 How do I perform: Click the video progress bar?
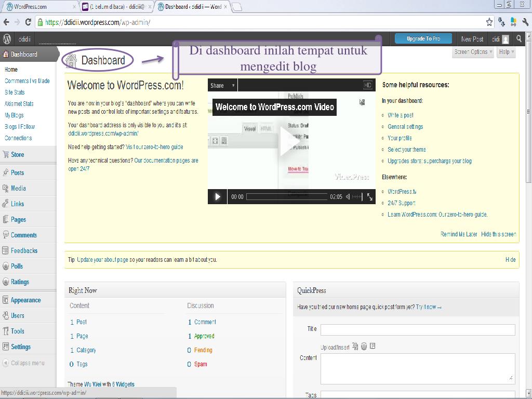(x=287, y=197)
